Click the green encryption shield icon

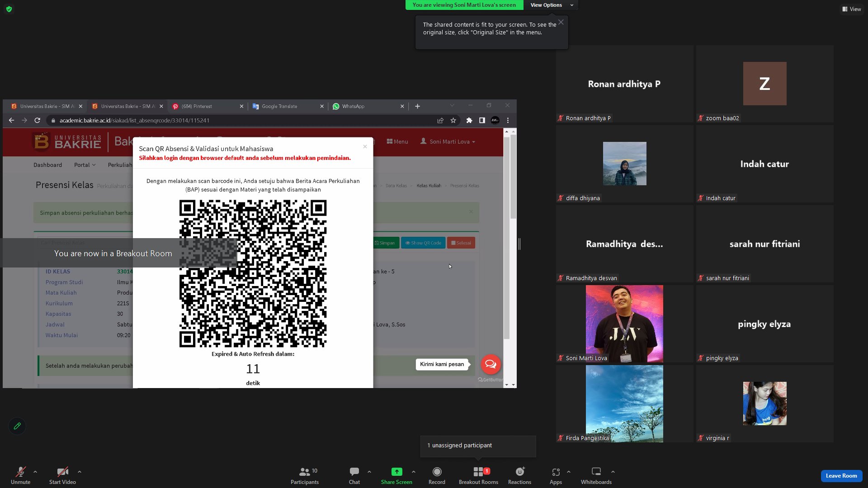9,9
